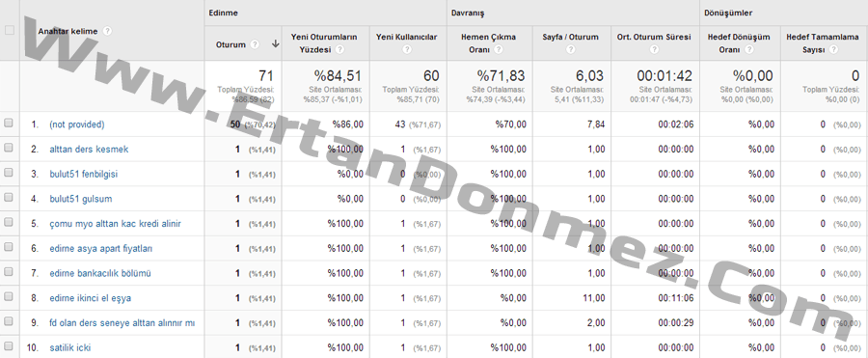
Task: Show help for Yeni Oturumların Yüzdesi
Action: click(x=339, y=49)
